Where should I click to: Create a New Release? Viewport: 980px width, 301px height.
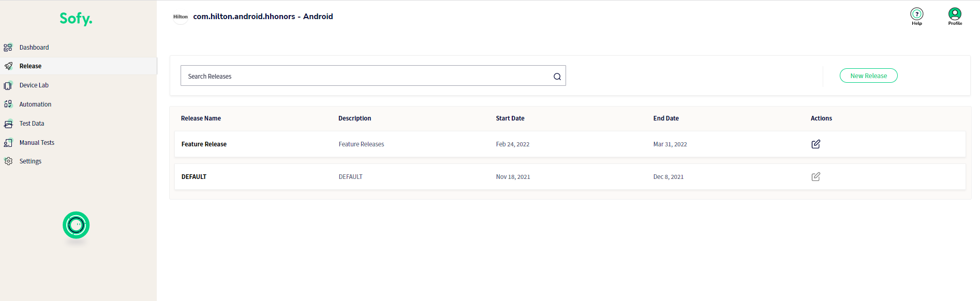[869, 76]
